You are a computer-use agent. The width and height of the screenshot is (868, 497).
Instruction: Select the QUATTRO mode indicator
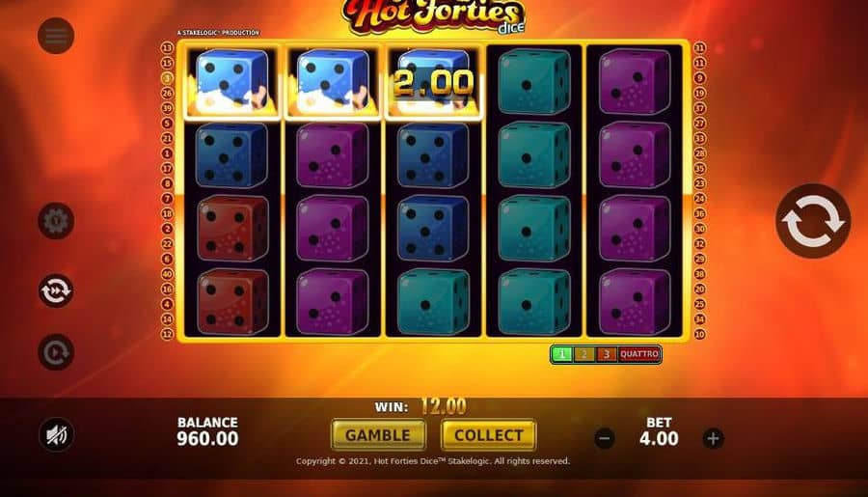pos(638,354)
